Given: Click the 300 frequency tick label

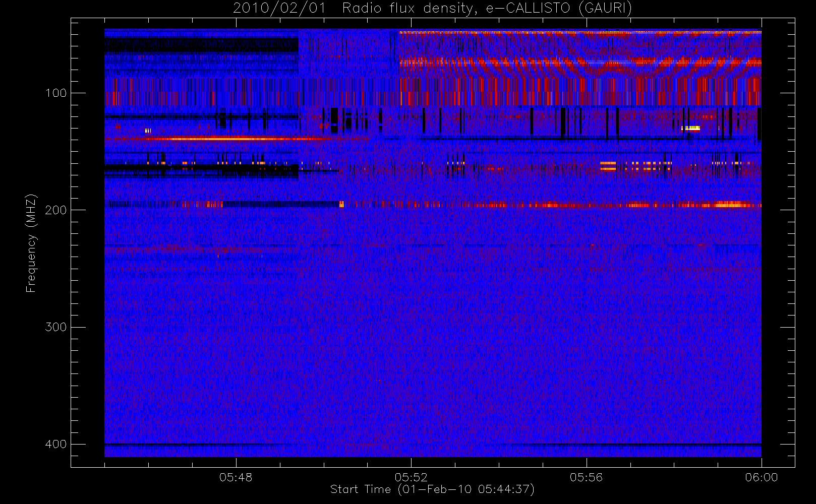Looking at the screenshot, I should [55, 327].
